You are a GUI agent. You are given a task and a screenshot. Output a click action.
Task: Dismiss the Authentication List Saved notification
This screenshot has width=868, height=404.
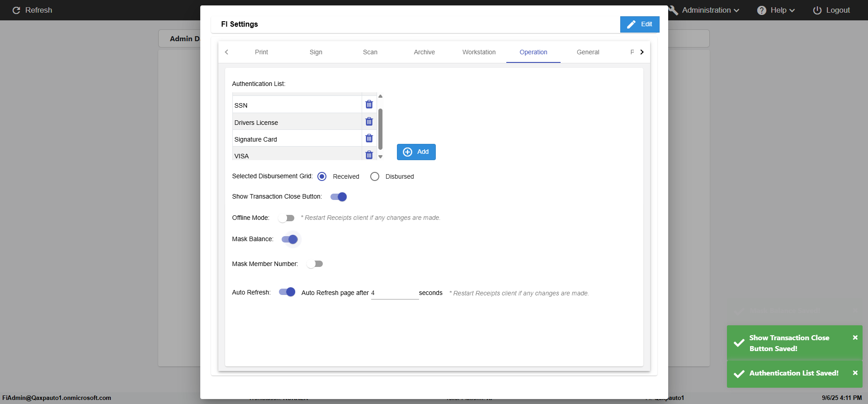click(855, 373)
